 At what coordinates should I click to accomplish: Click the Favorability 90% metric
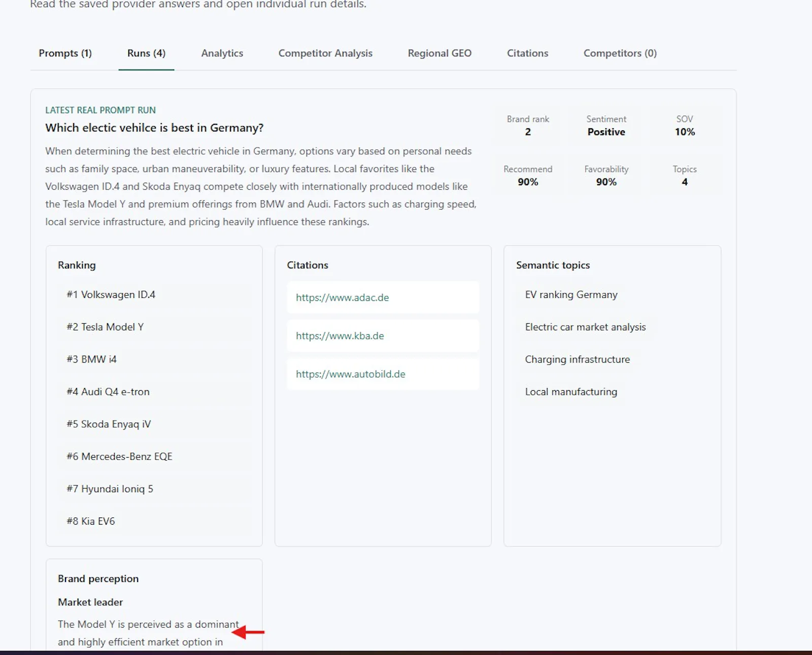(x=606, y=176)
